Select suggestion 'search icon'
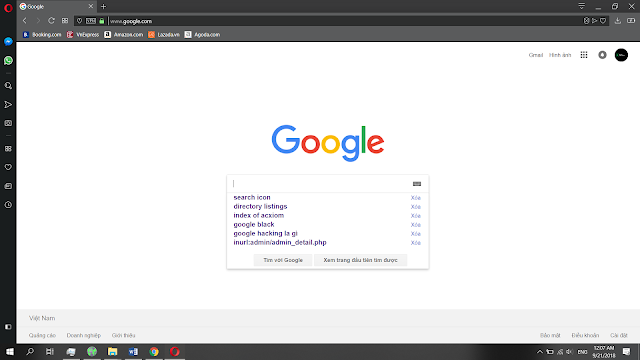The height and width of the screenshot is (360, 640). pyautogui.click(x=252, y=197)
